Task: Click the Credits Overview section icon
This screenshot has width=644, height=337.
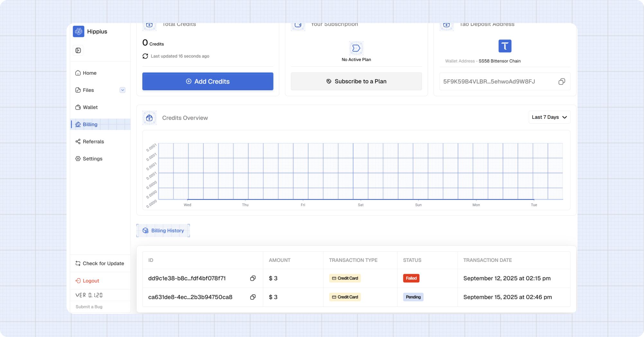Action: tap(149, 118)
